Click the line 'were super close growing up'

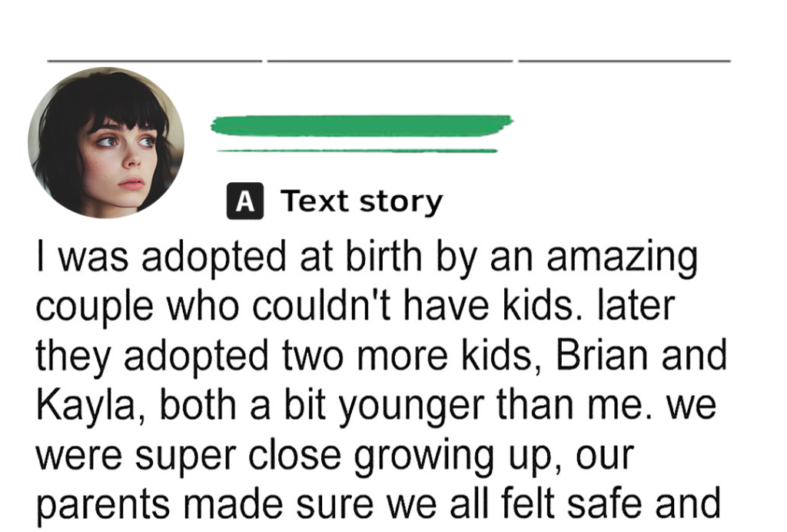coord(335,456)
